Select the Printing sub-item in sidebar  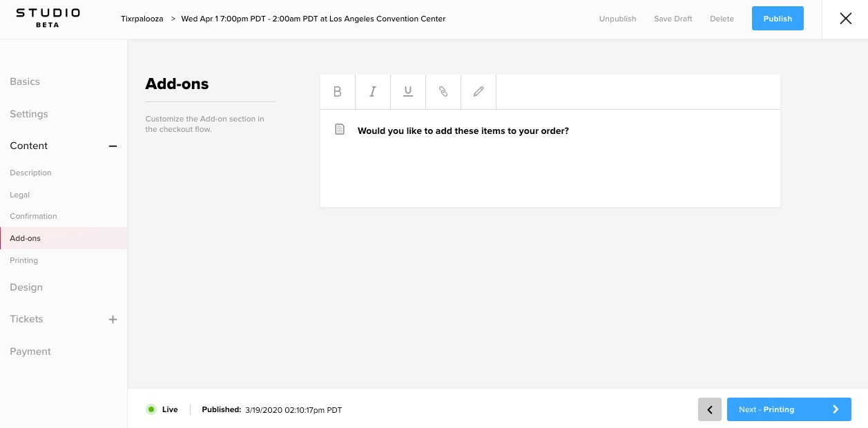[x=24, y=260]
